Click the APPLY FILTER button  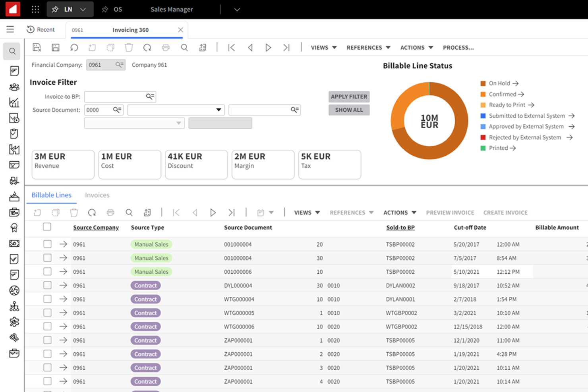[349, 97]
